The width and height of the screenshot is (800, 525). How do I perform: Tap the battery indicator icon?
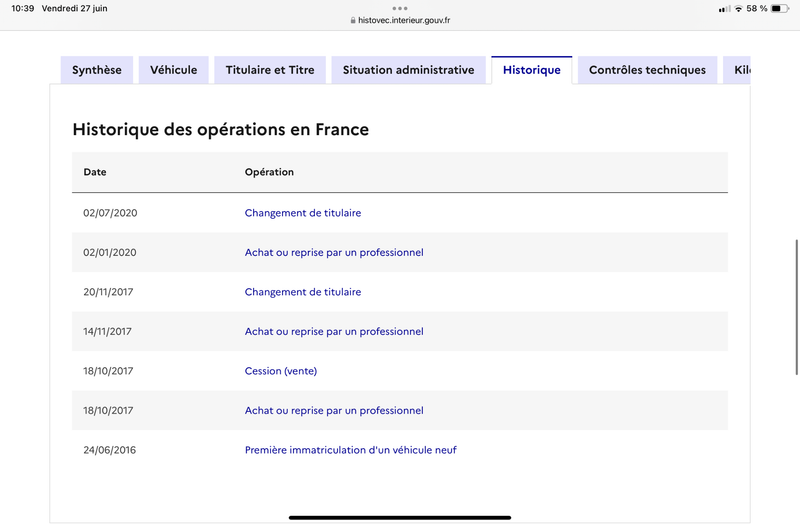point(780,9)
